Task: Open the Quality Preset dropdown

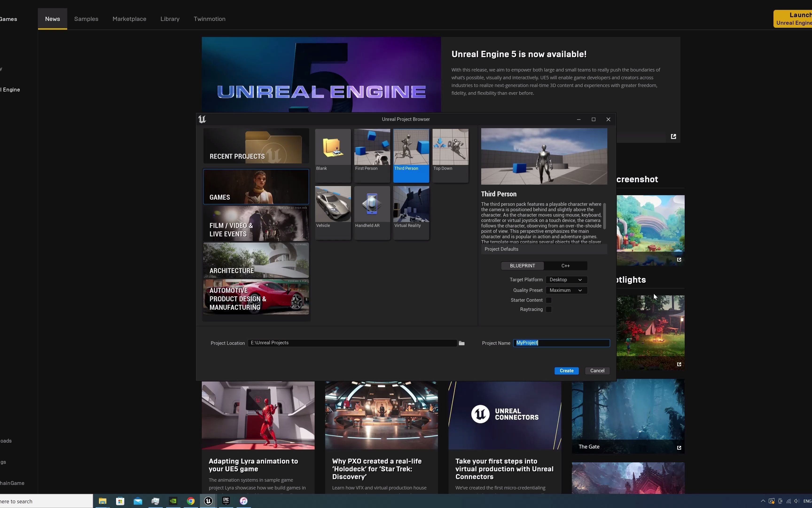Action: [566, 290]
